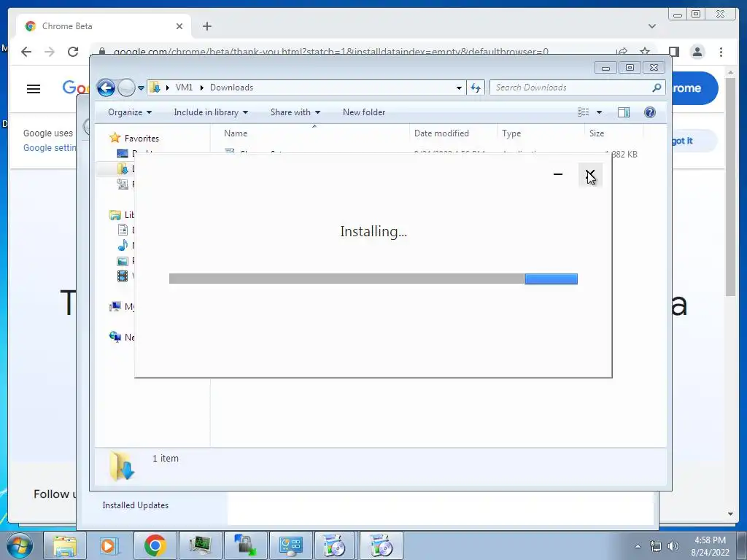Click the taskbar clock showing 4:58 PM

coord(710,546)
